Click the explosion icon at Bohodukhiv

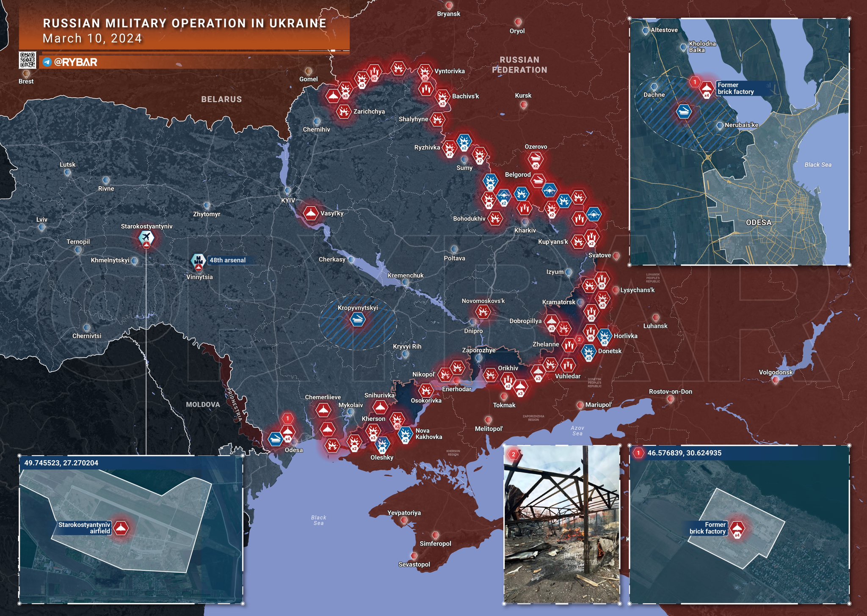click(x=495, y=218)
